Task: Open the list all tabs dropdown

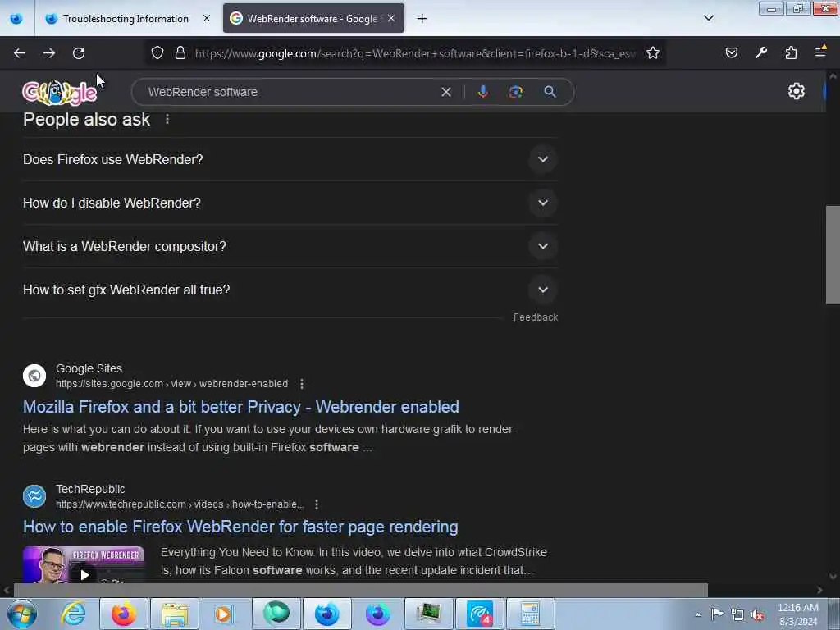Action: 708,18
